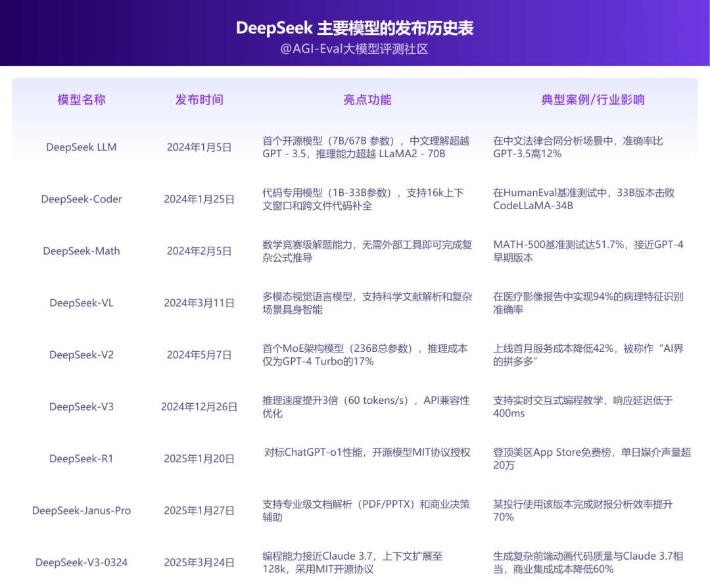Click feature text '多模态视觉语言模型'

click(308, 297)
